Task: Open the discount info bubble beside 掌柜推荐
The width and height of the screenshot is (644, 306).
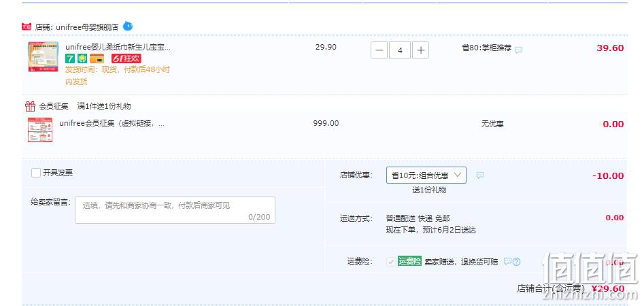Action: coord(519,50)
